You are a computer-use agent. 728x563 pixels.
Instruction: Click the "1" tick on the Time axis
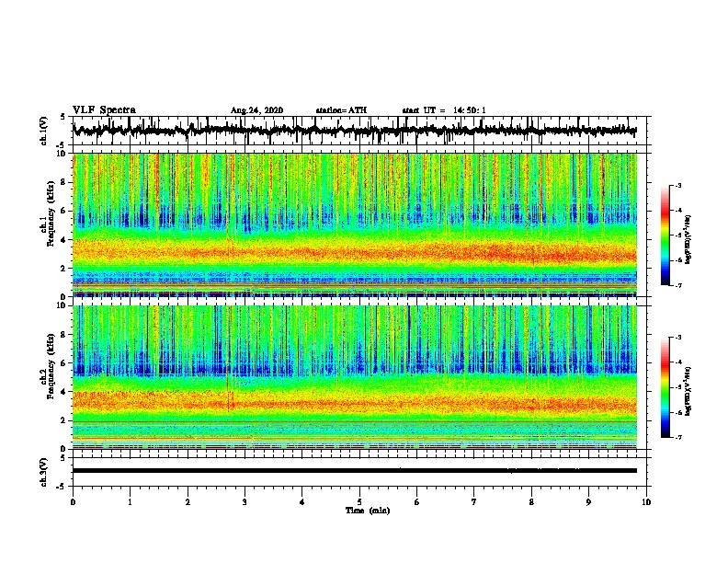[x=130, y=502]
